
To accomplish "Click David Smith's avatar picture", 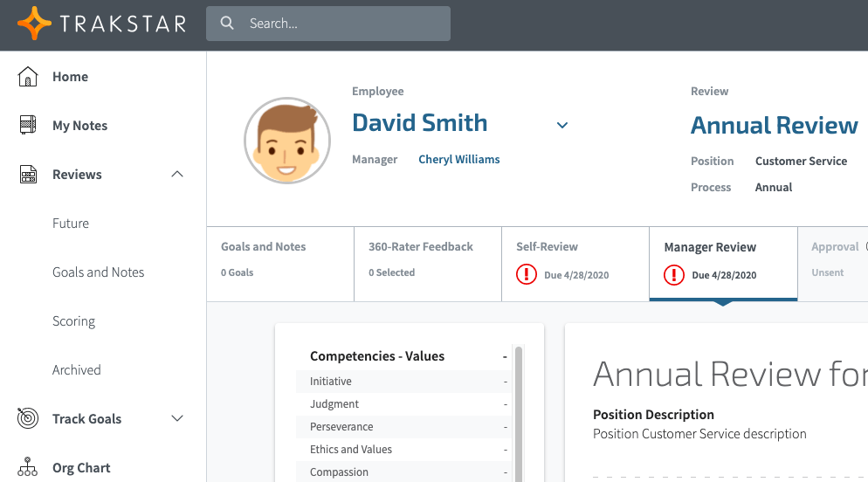I will (x=287, y=141).
